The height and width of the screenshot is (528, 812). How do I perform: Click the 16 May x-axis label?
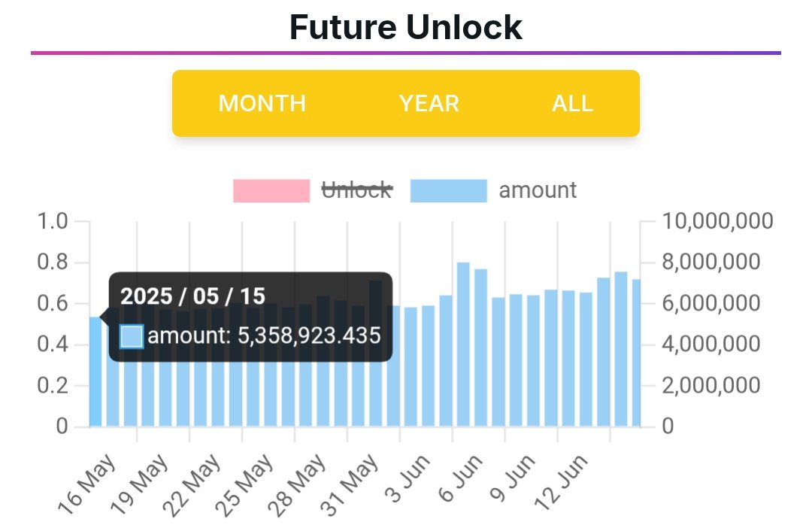88,484
